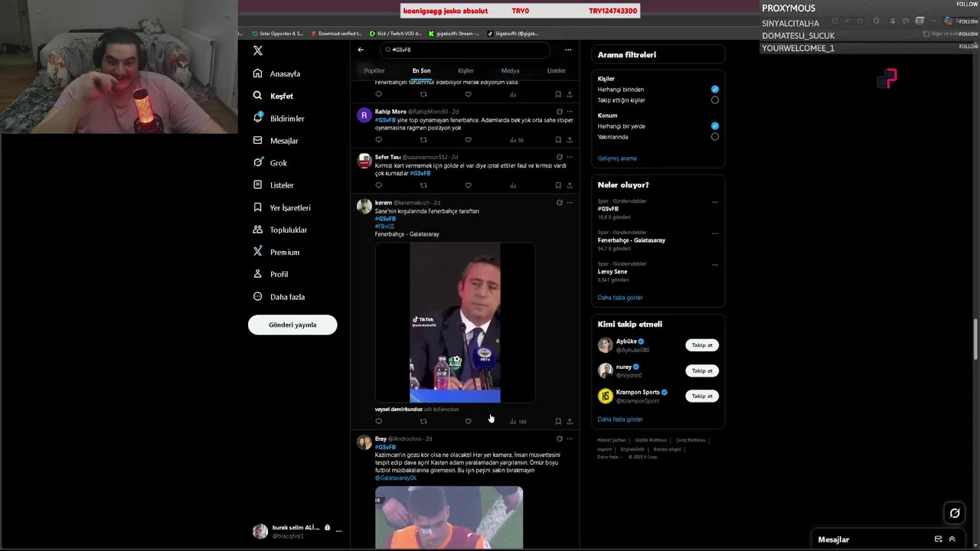Expand the Mesajlar drawer
Image resolution: width=980 pixels, height=551 pixels.
pyautogui.click(x=952, y=540)
